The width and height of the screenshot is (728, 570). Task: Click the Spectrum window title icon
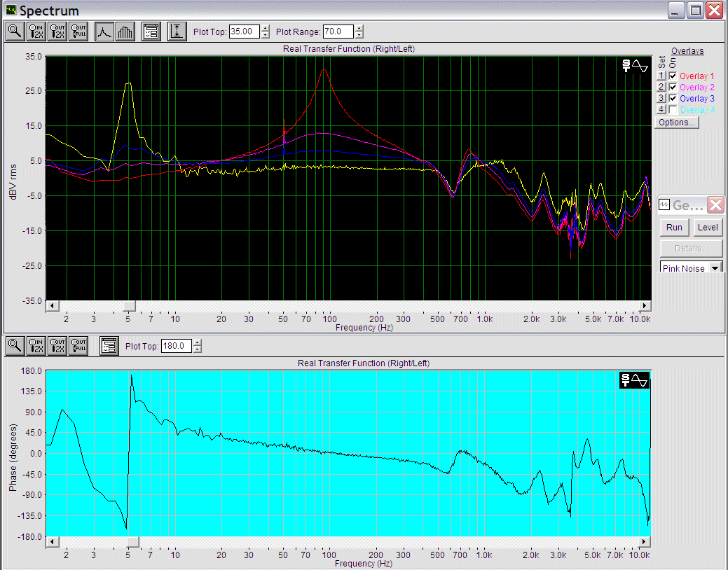pyautogui.click(x=11, y=11)
